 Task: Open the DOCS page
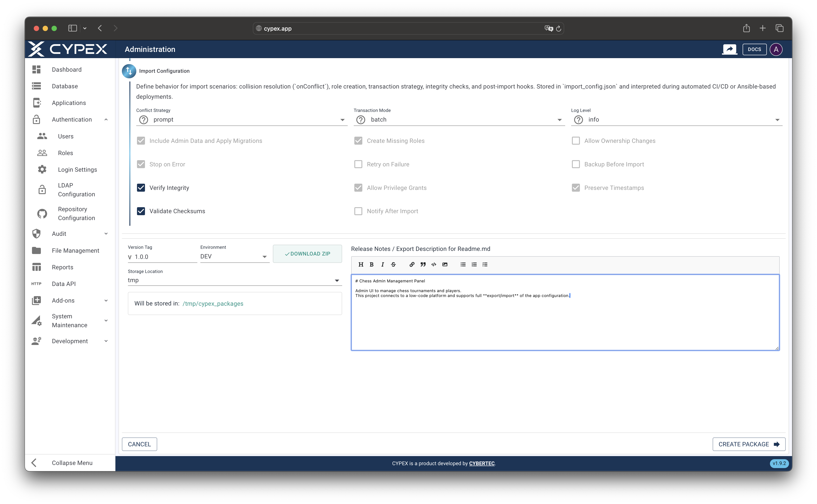(754, 49)
